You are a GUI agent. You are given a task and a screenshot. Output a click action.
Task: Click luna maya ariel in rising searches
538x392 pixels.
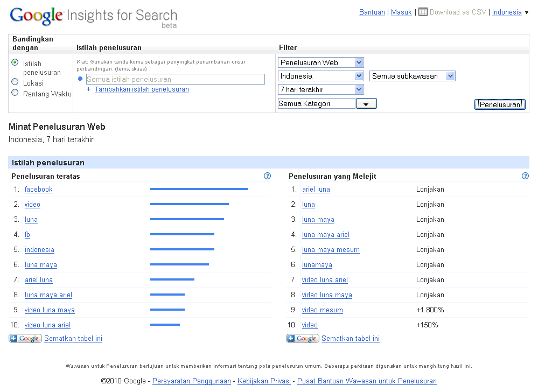pos(326,235)
